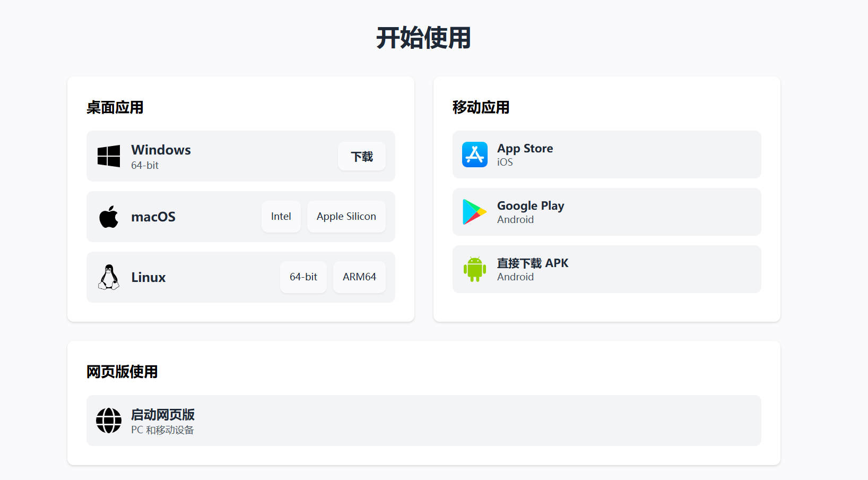Viewport: 868px width, 480px height.
Task: Click the Android subtitle under Google Play
Action: tap(515, 219)
